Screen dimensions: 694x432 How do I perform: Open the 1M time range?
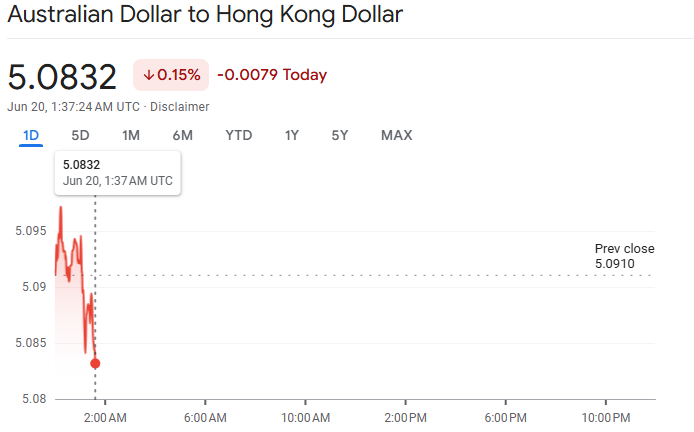[x=131, y=135]
